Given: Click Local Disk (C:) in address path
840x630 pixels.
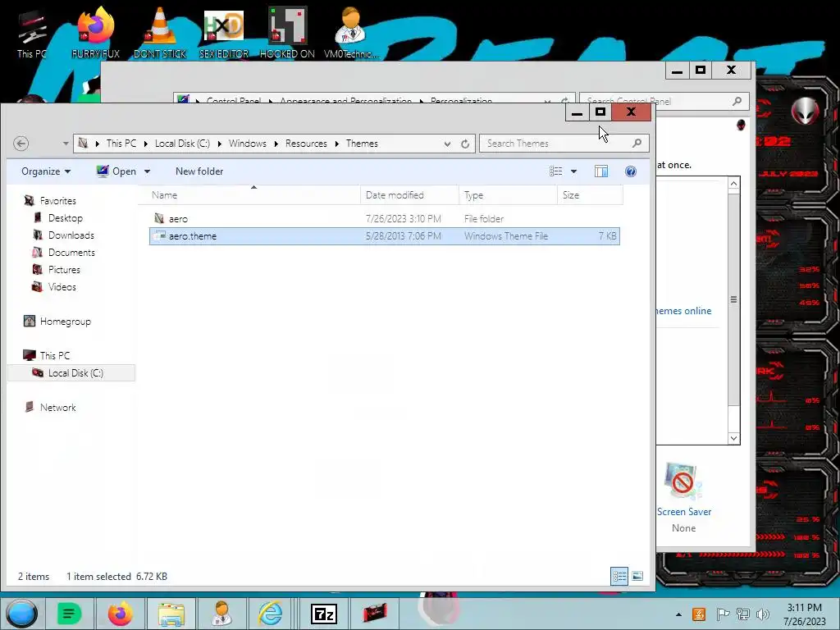Looking at the screenshot, I should point(182,143).
